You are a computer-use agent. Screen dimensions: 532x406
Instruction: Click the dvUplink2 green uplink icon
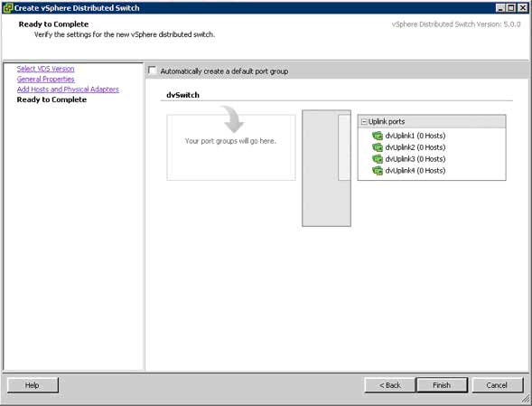tap(378, 147)
